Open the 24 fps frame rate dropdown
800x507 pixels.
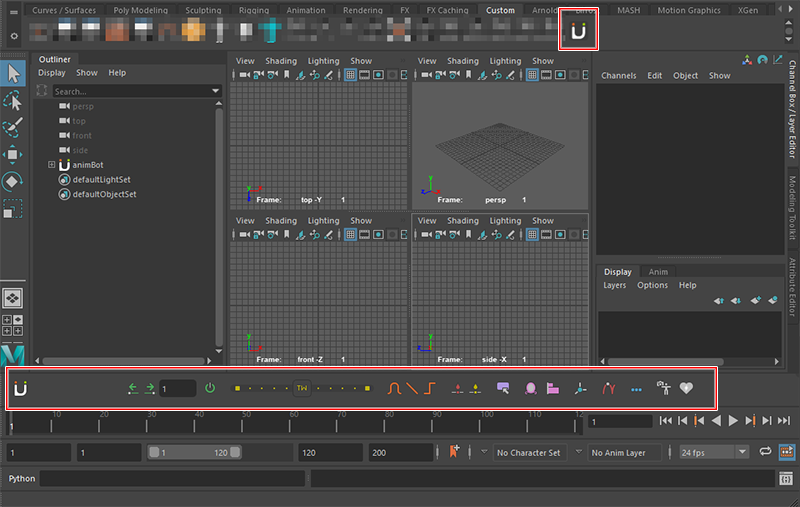pyautogui.click(x=714, y=452)
